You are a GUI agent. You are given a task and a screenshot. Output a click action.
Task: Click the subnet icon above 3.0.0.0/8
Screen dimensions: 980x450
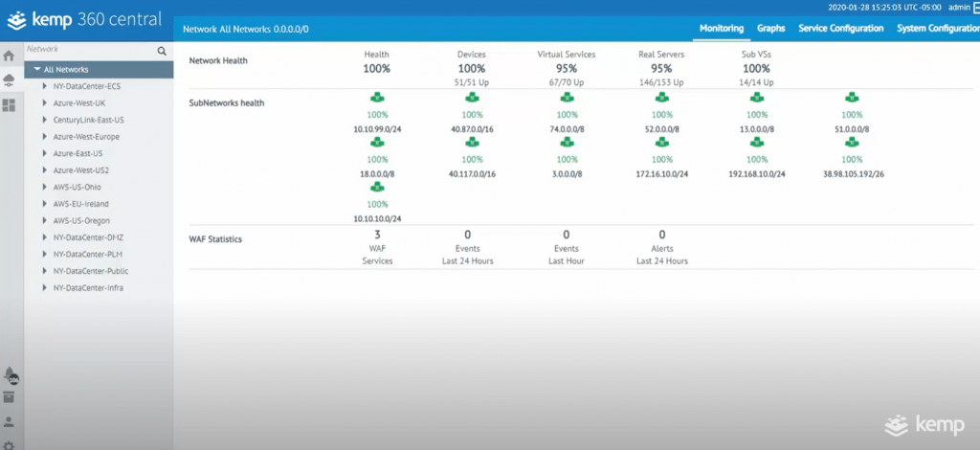coord(567,143)
